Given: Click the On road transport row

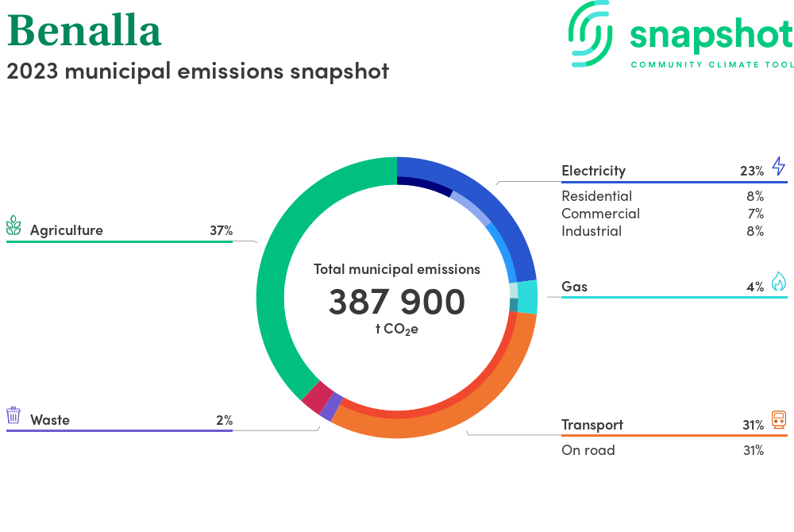Looking at the screenshot, I should pos(588,450).
